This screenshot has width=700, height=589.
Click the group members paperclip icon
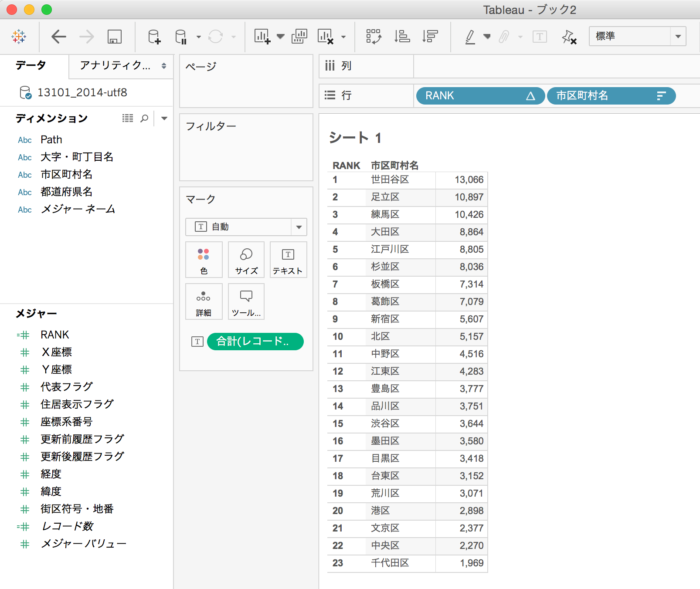tap(504, 37)
